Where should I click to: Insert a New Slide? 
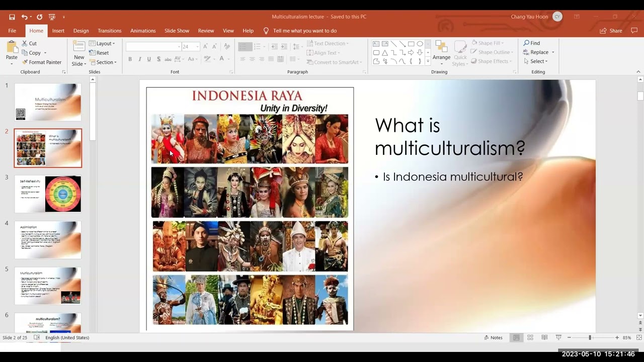[79, 53]
